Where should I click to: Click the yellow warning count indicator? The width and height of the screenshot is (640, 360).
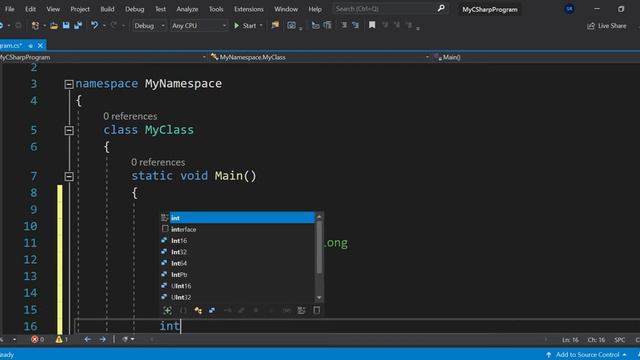tap(62, 339)
